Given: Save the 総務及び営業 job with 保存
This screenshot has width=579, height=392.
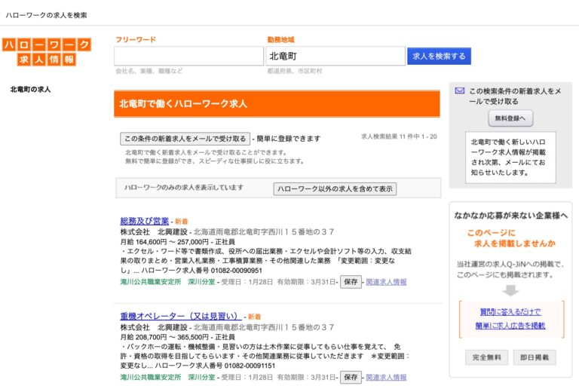Looking at the screenshot, I should (x=351, y=282).
